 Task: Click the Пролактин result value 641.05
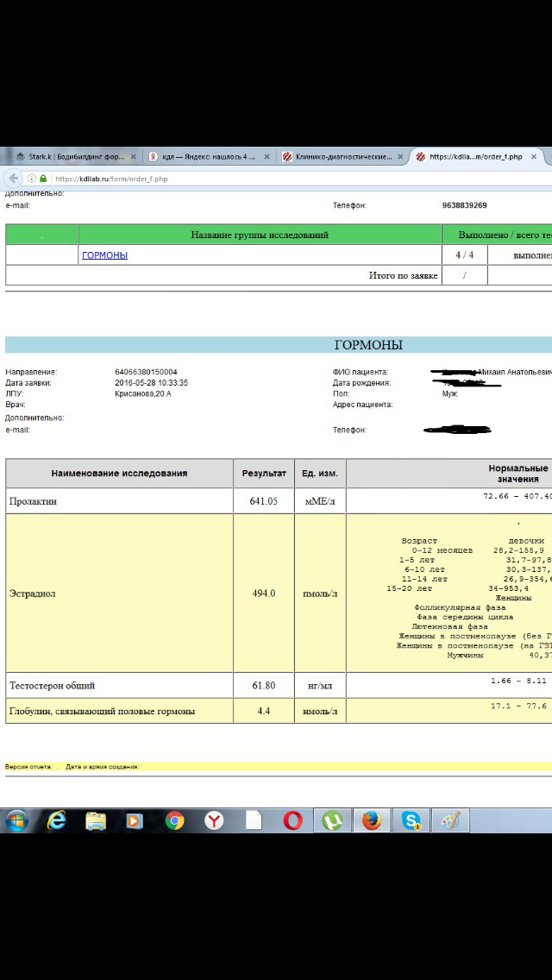263,501
